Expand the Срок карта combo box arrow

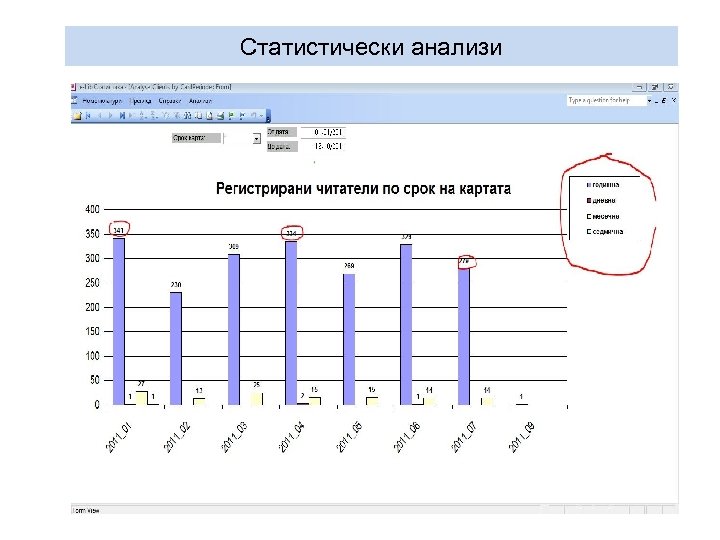coord(257,138)
